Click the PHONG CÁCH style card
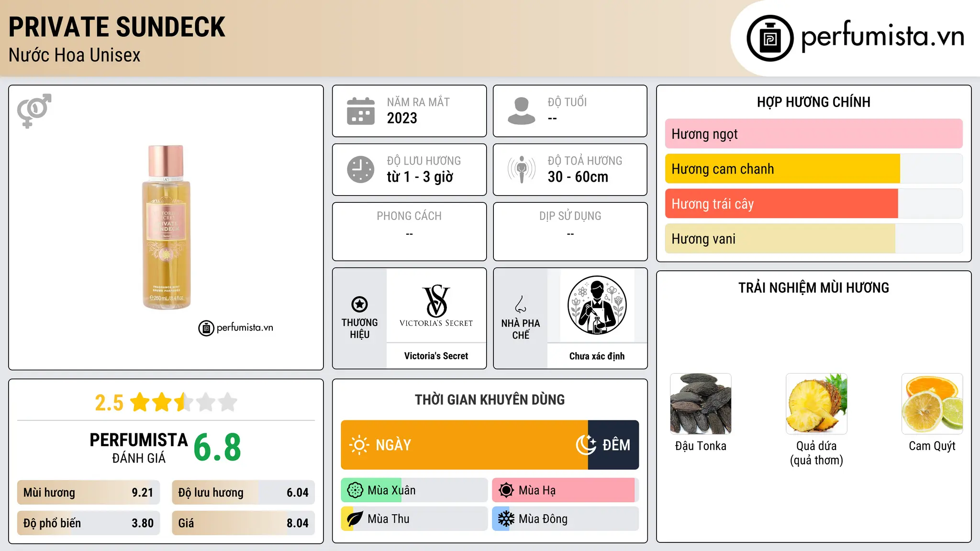The image size is (980, 551). [409, 231]
